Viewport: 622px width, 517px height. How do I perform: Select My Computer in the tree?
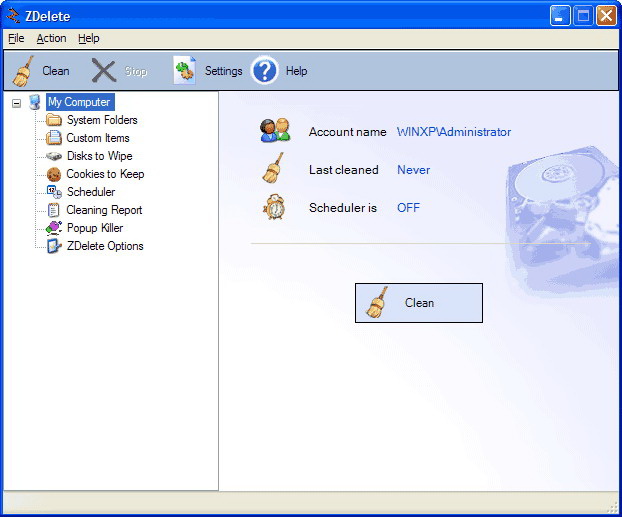coord(80,102)
